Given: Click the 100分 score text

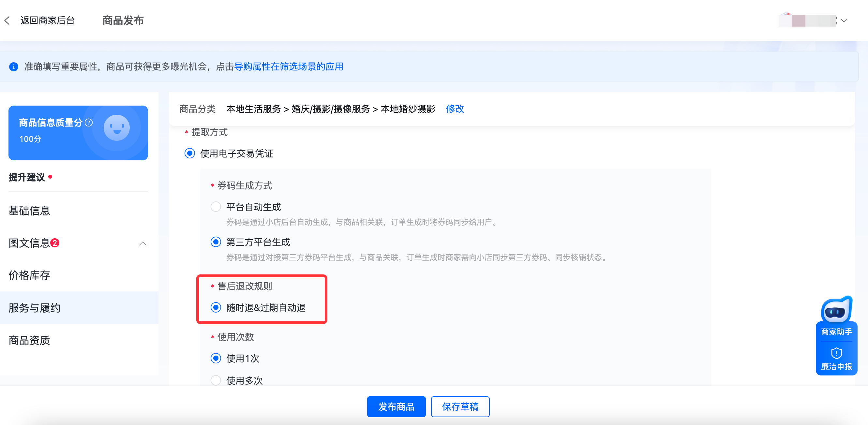Looking at the screenshot, I should coord(30,139).
